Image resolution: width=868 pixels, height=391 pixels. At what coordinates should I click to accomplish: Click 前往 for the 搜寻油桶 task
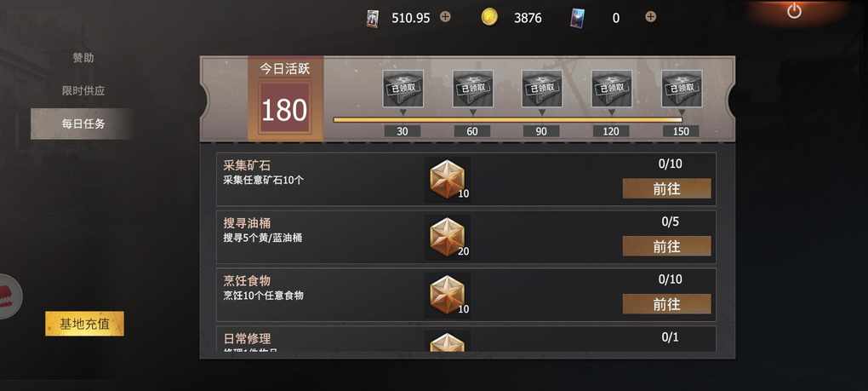[x=666, y=246]
